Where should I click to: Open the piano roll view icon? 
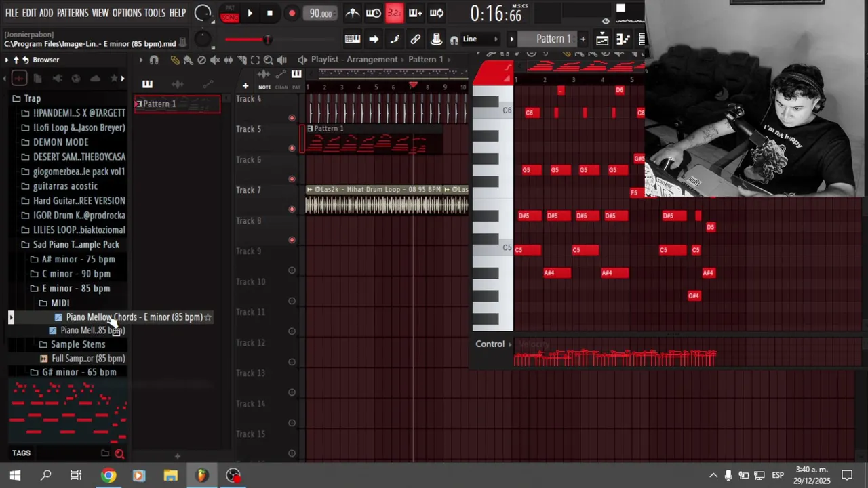point(623,39)
